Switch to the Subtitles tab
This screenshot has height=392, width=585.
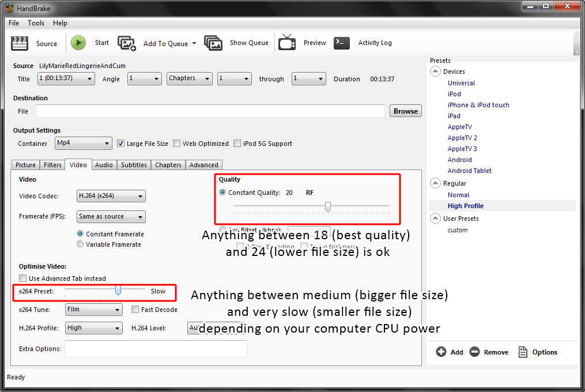point(134,165)
